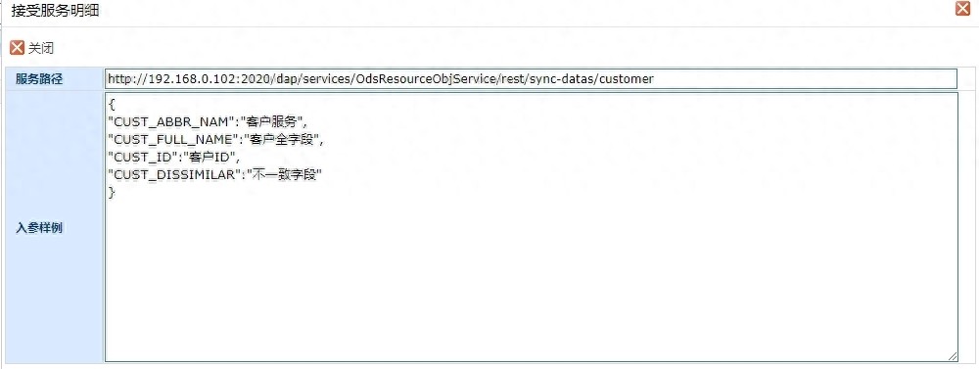980x369 pixels.
Task: Place cursor on the CUST_FULL_NAME key
Action: click(x=172, y=139)
